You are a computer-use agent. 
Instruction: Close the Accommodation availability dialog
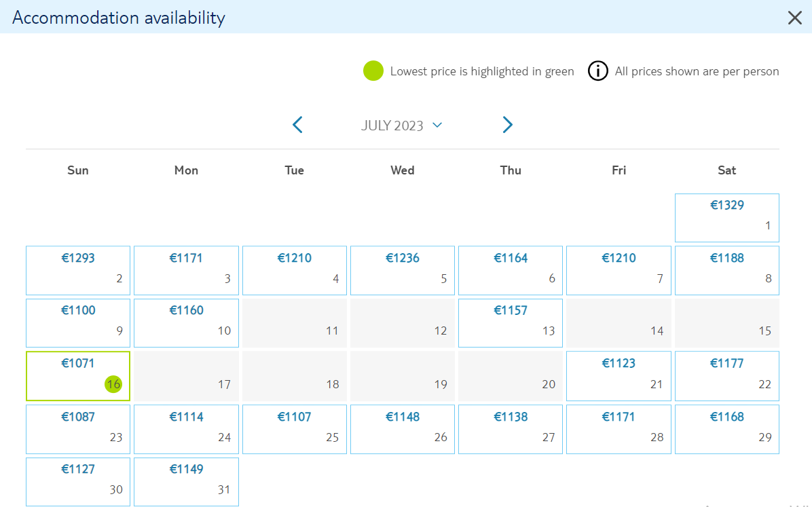794,18
